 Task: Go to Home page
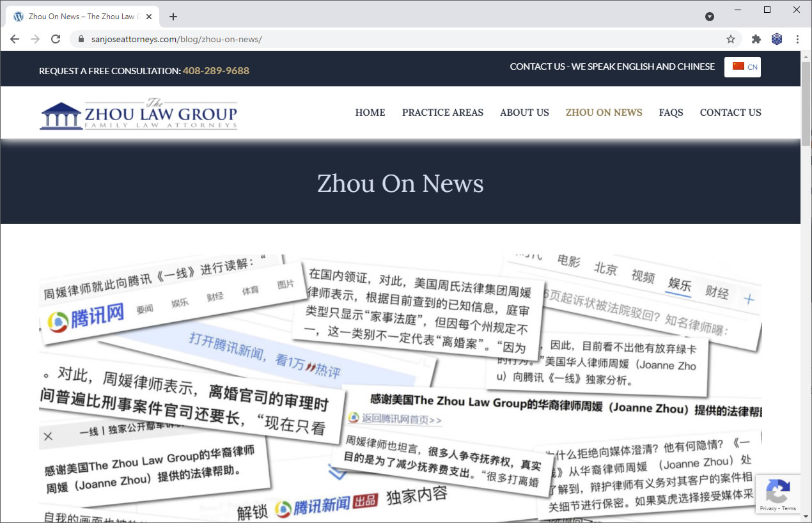point(370,113)
